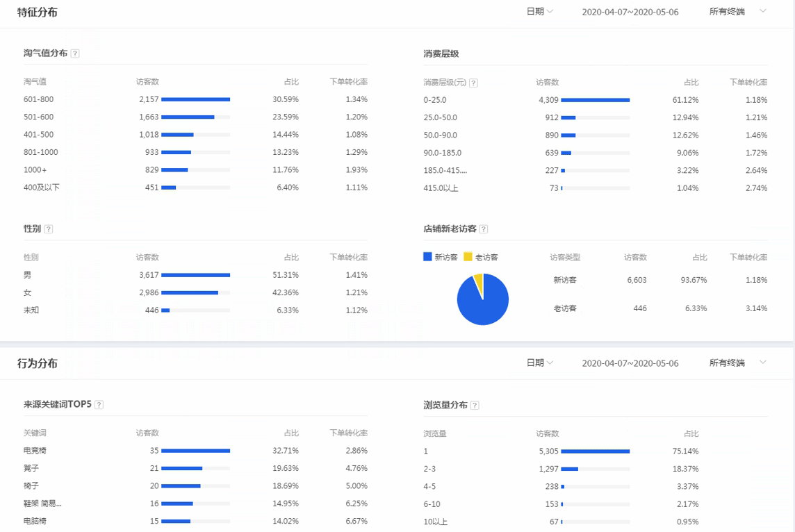
Task: Click help icon next to 来源关键词TOP5
Action: pyautogui.click(x=99, y=405)
